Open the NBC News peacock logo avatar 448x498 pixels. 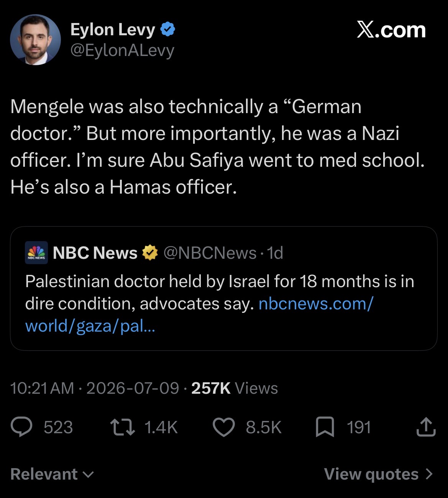coord(36,253)
